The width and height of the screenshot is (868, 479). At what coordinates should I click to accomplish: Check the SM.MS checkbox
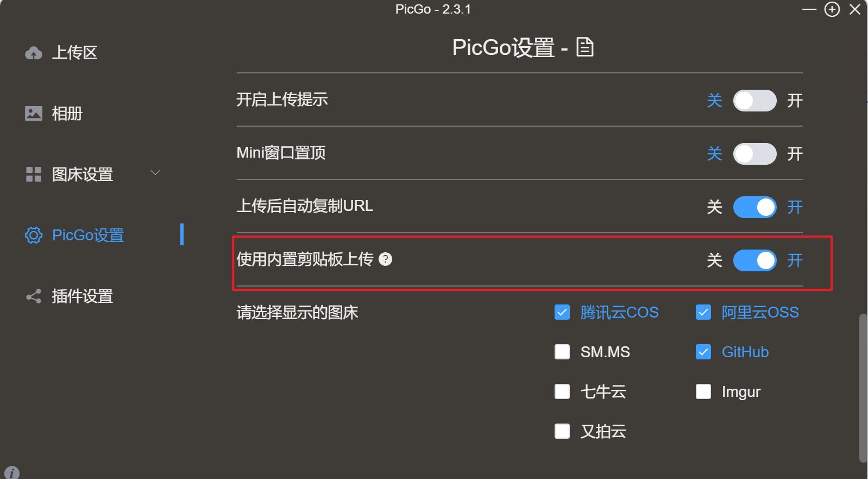(x=562, y=352)
